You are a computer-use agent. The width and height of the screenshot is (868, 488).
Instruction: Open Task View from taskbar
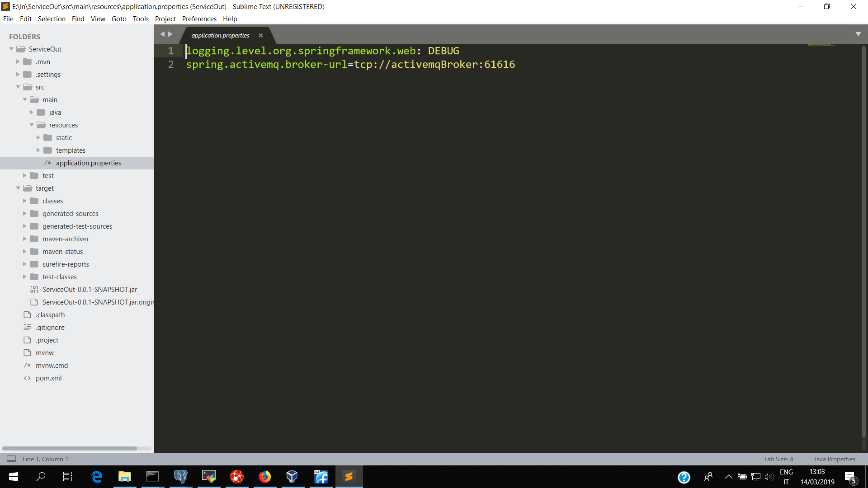tap(68, 477)
